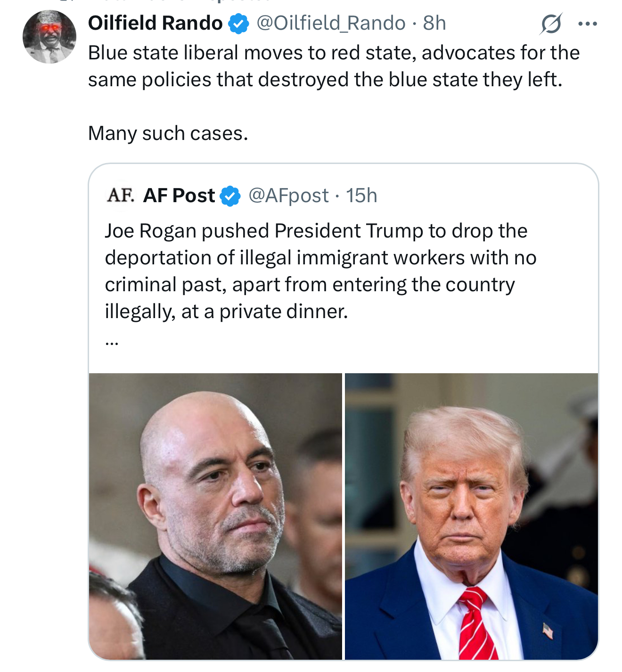The image size is (622, 672).
Task: Click the Grok slashed-circle icon
Action: 551,24
